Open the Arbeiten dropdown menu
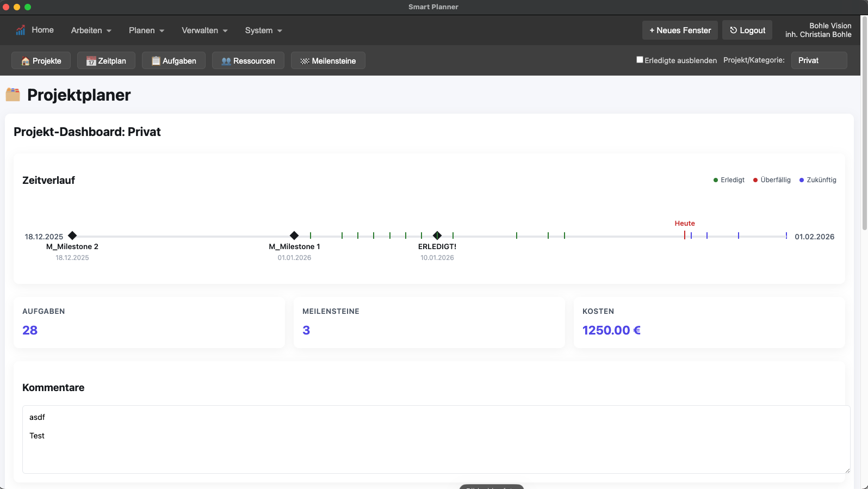 [91, 30]
